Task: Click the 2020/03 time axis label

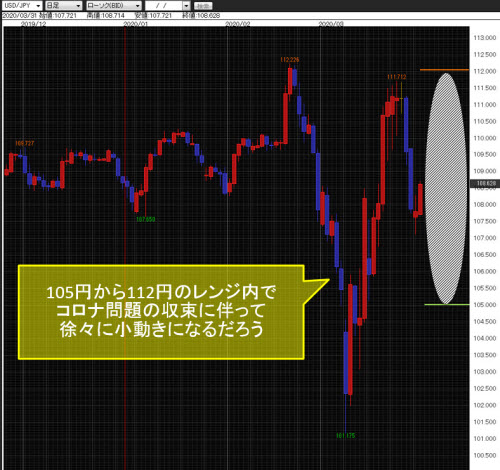Action: coord(331,24)
